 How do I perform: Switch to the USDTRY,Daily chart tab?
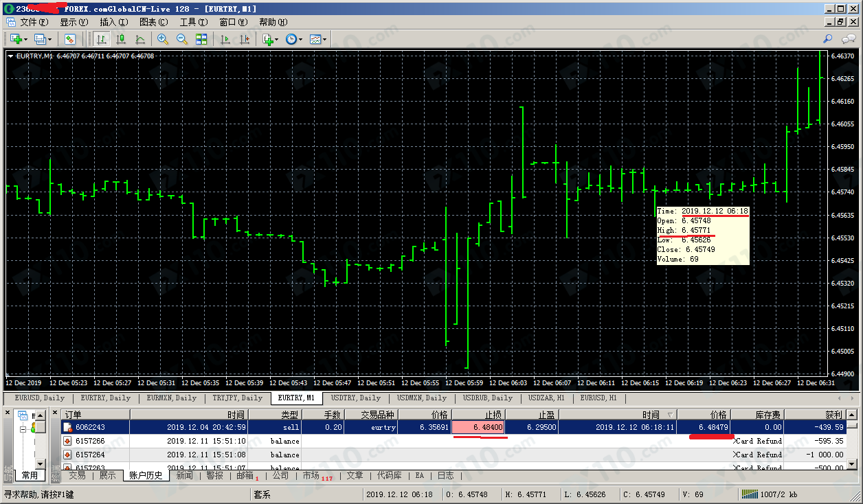pyautogui.click(x=355, y=398)
